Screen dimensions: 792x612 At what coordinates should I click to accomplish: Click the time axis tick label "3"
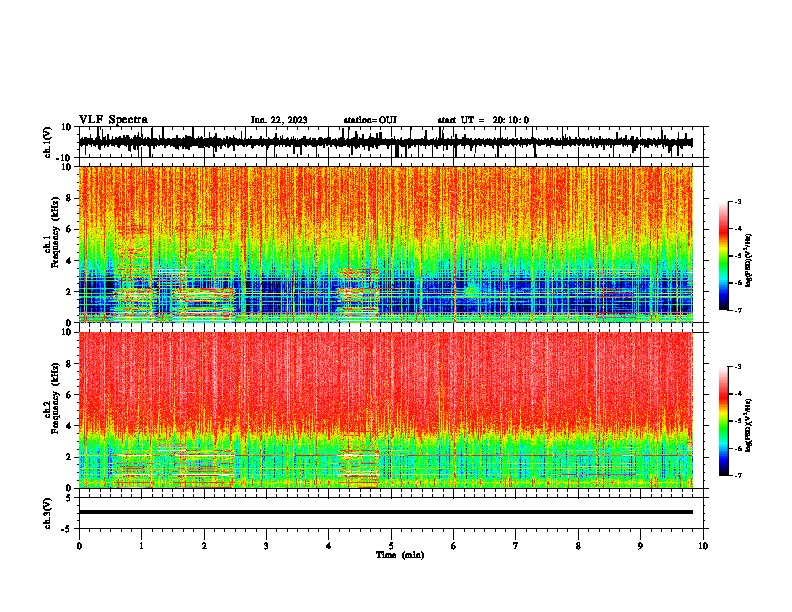tap(266, 546)
